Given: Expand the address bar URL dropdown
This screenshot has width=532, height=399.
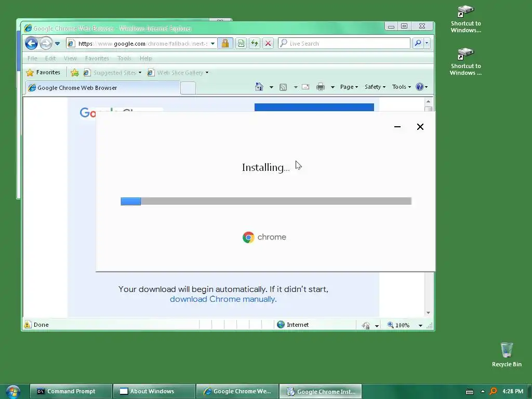Looking at the screenshot, I should click(212, 44).
